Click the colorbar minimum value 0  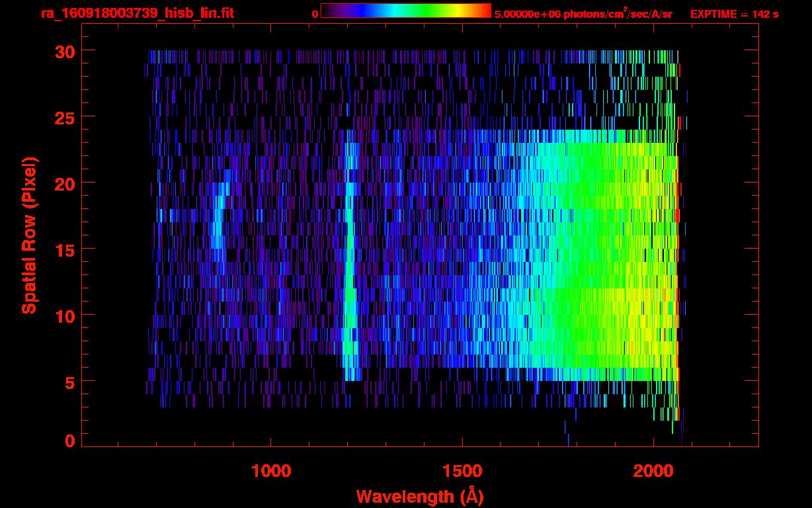pos(315,14)
